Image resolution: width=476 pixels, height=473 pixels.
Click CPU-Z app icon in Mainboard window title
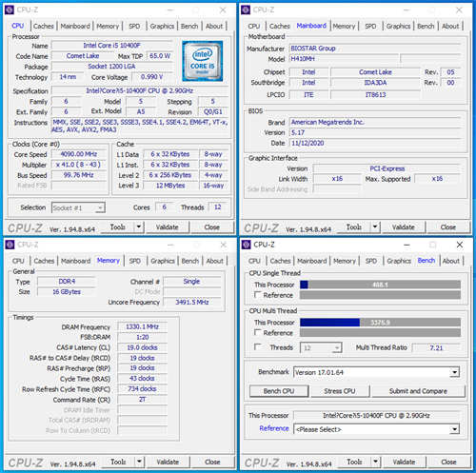coord(246,10)
